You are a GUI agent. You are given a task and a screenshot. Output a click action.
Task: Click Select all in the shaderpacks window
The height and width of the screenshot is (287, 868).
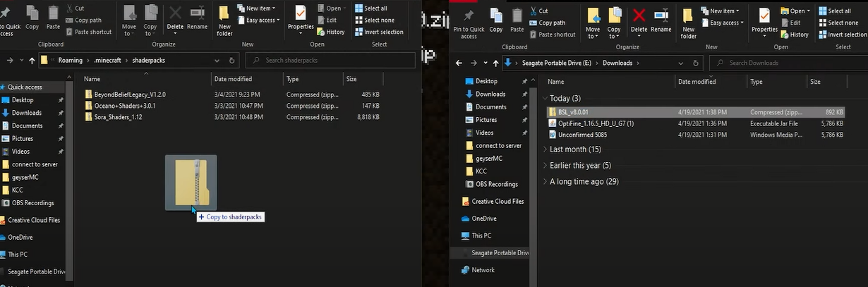click(370, 8)
